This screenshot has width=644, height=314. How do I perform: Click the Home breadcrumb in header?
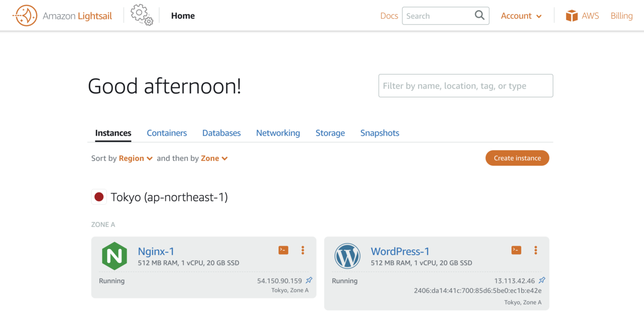click(x=183, y=16)
